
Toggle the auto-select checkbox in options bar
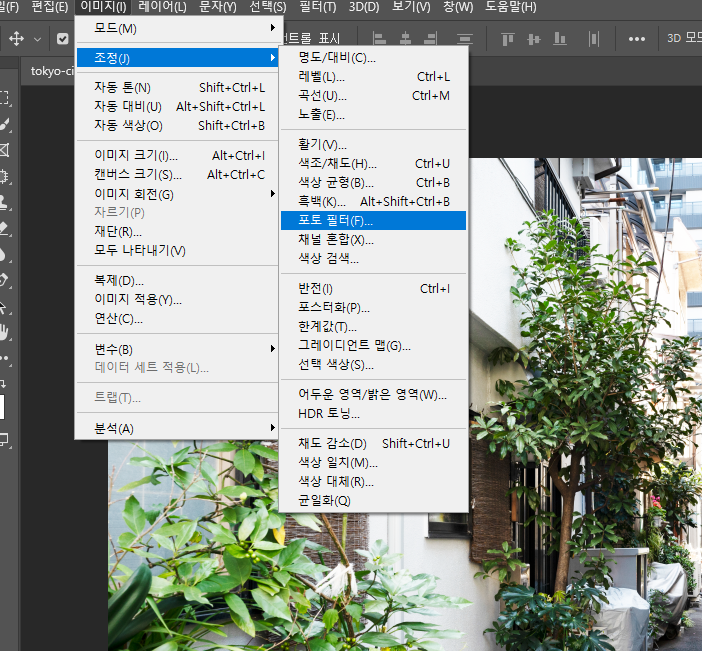[x=63, y=39]
